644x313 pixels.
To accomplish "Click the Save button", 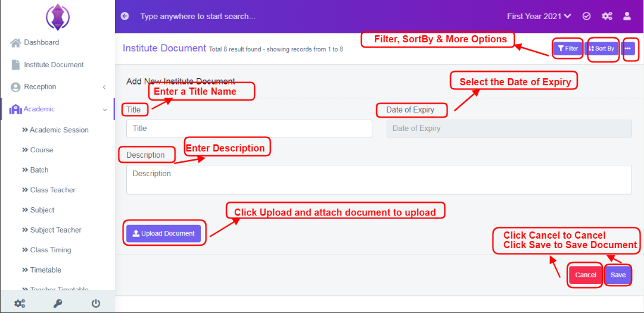I will click(x=618, y=275).
